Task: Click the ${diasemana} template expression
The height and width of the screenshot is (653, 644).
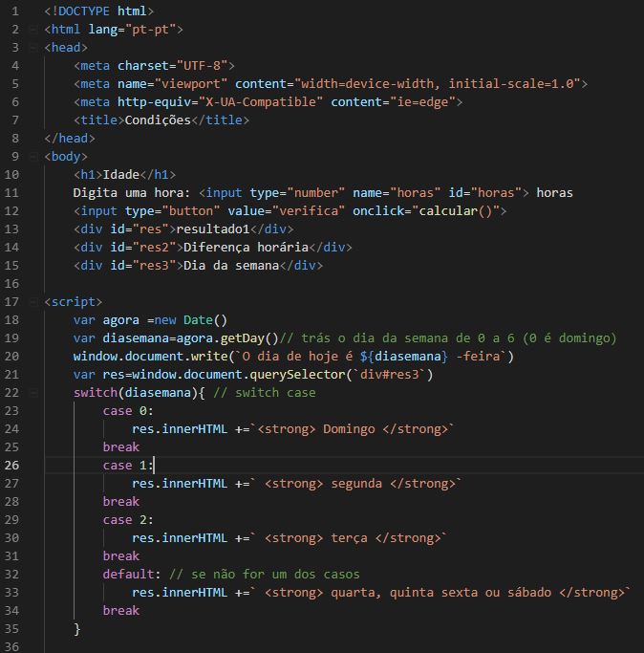Action: point(404,357)
